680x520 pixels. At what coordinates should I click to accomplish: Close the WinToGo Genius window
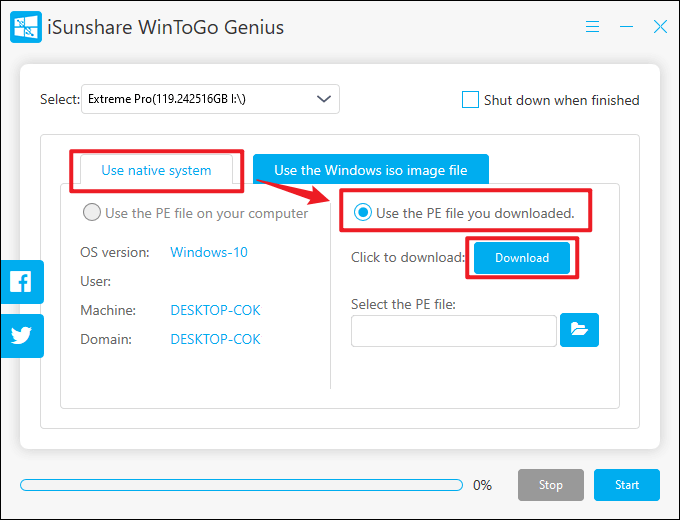660,27
